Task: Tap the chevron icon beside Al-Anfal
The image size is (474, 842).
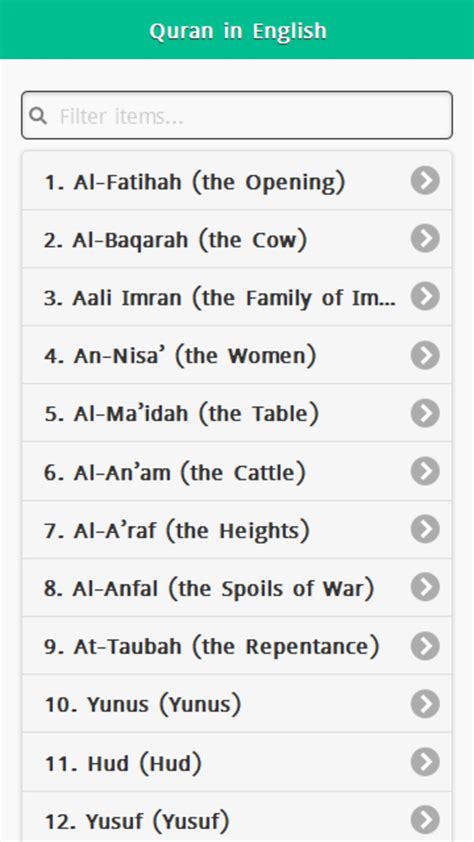Action: [x=425, y=587]
